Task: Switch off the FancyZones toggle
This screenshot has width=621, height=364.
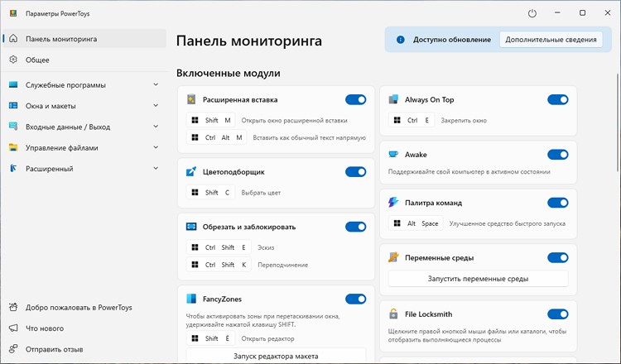Action: tap(356, 299)
